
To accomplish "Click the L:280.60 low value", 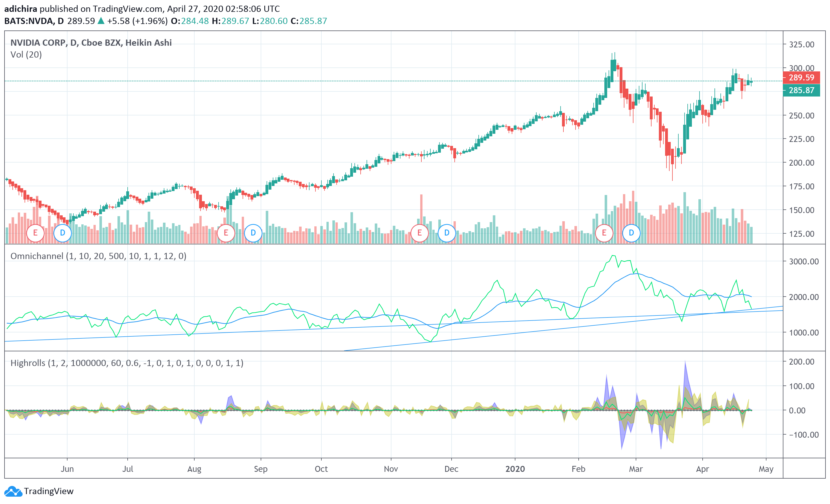I will pyautogui.click(x=270, y=21).
